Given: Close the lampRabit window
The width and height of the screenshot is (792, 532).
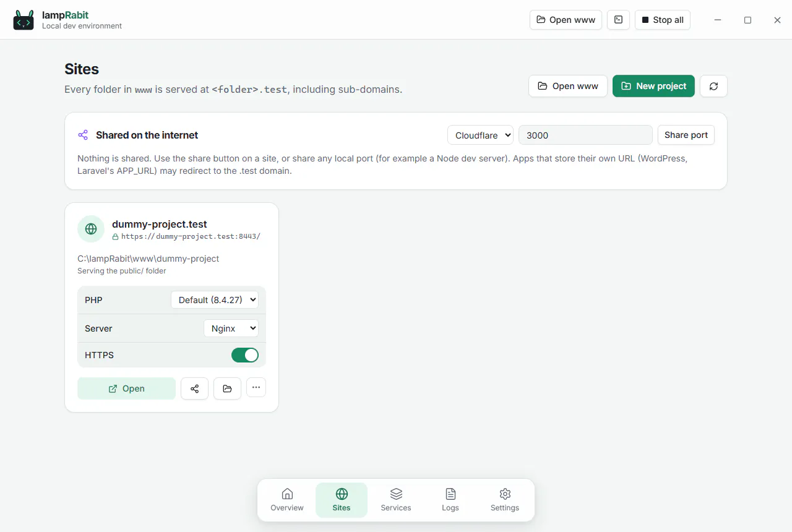Looking at the screenshot, I should click(x=777, y=20).
